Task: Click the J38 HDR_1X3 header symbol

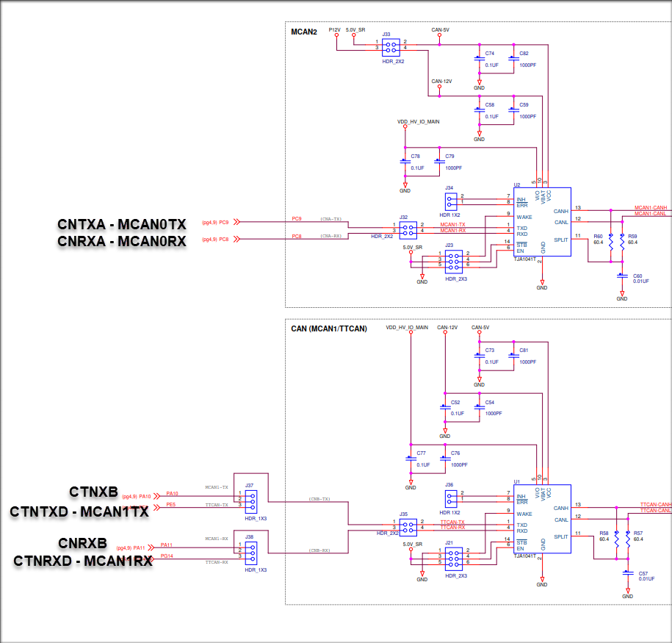Action: click(251, 553)
